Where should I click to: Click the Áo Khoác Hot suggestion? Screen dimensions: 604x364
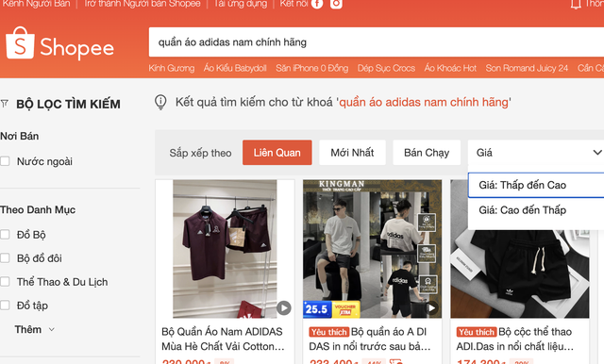click(450, 68)
